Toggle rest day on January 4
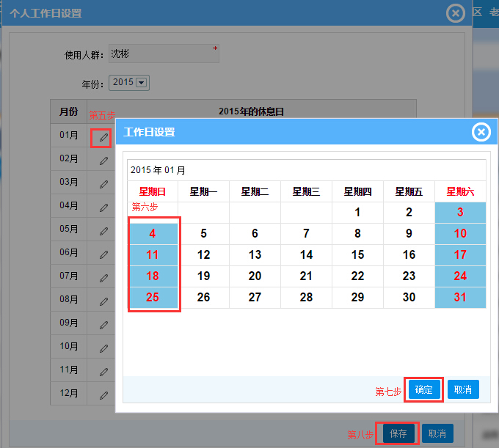 (153, 234)
